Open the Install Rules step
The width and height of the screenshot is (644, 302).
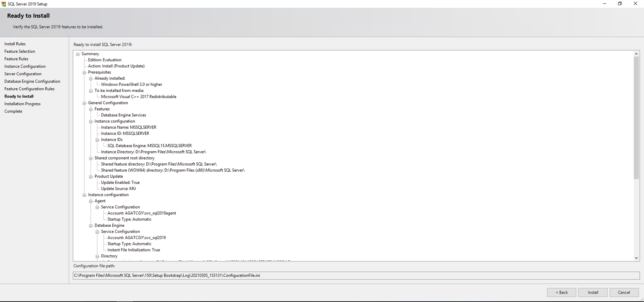pos(15,44)
